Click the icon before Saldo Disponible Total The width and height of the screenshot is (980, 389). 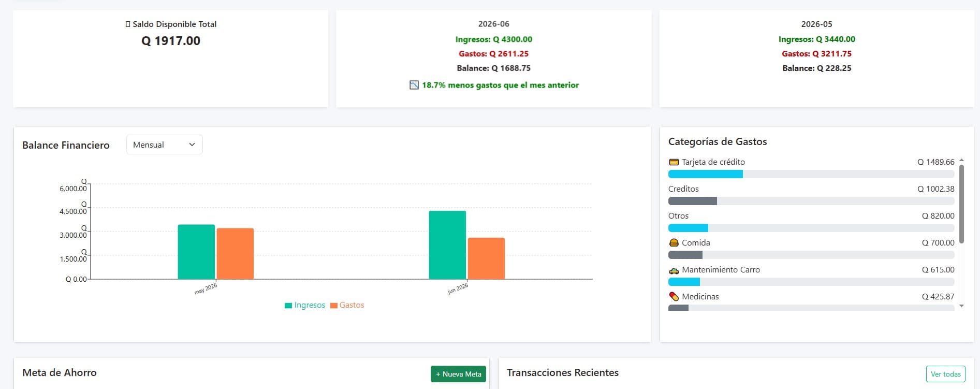[x=128, y=24]
